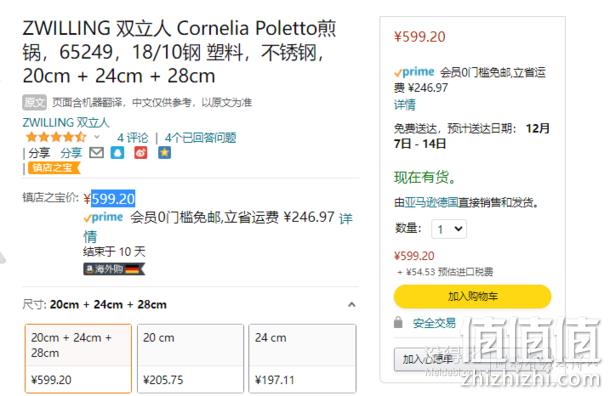Select the 24 cm size option
The width and height of the screenshot is (610, 396).
tap(302, 358)
